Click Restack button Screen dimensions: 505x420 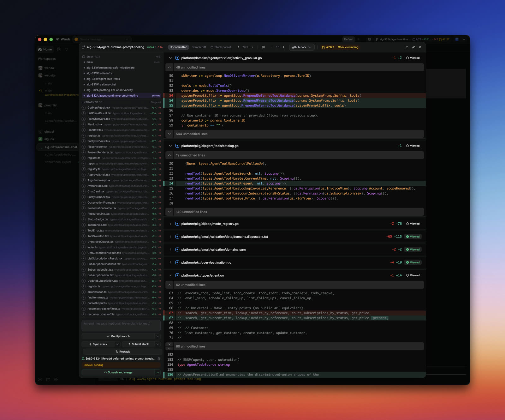point(122,352)
